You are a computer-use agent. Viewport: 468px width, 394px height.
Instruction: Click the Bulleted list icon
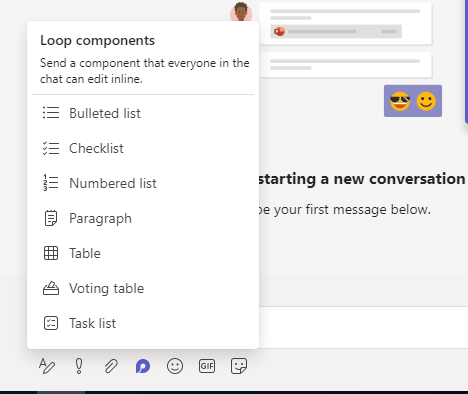pos(51,113)
